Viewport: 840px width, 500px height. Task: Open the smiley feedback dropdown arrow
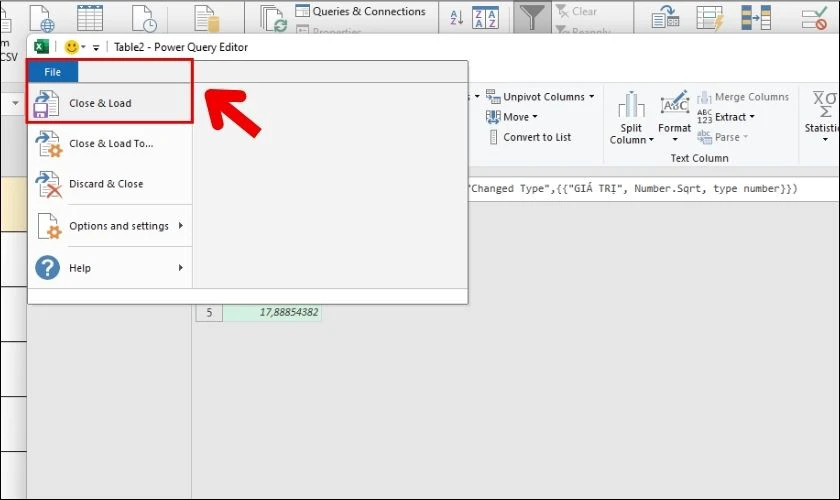coord(84,47)
